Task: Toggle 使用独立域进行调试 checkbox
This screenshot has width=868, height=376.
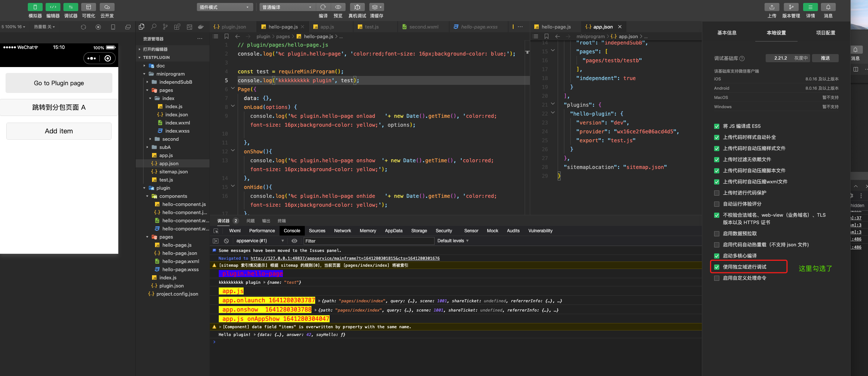Action: pos(717,267)
